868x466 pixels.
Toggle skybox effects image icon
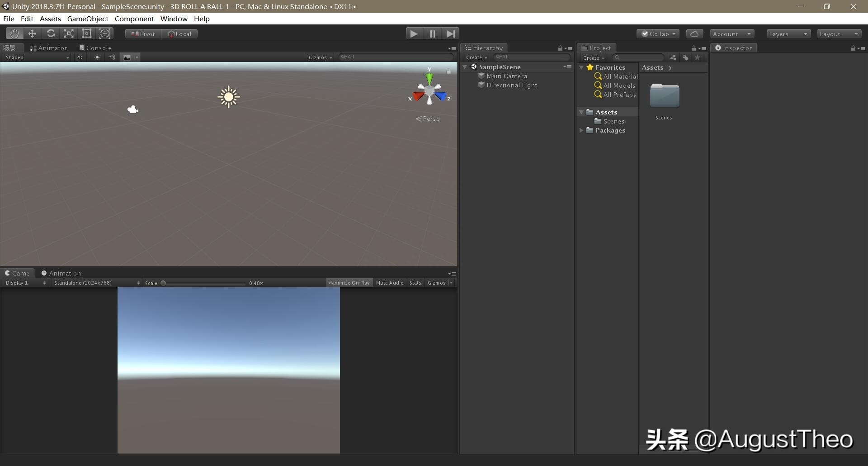pyautogui.click(x=127, y=57)
